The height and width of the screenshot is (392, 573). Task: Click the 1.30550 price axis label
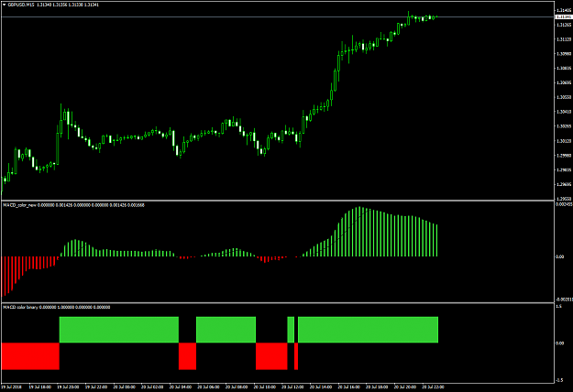(x=564, y=97)
